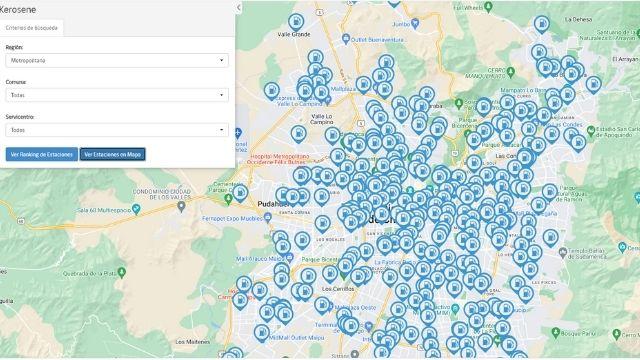The width and height of the screenshot is (640, 360).
Task: Click Ver Ranking de Estaciones button
Action: tap(42, 154)
